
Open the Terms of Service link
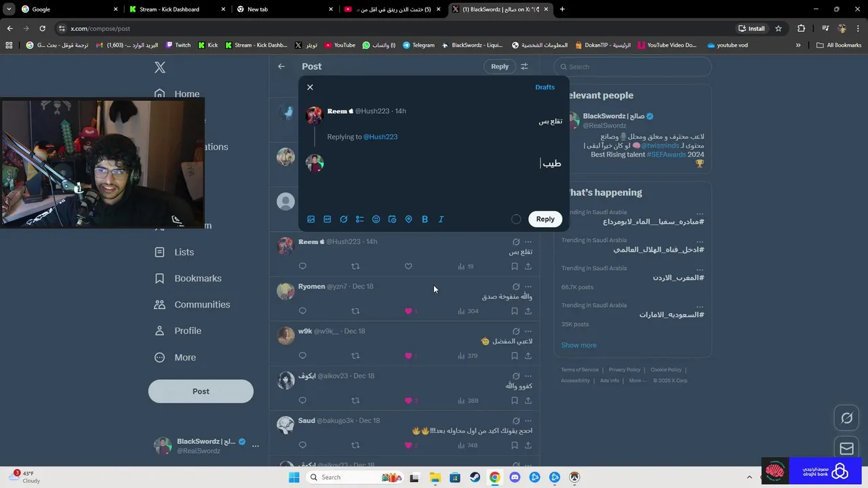[580, 369]
